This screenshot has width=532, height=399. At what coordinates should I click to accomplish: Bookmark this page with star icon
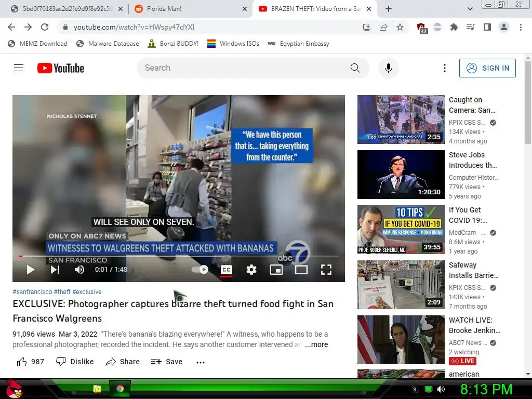(x=400, y=27)
